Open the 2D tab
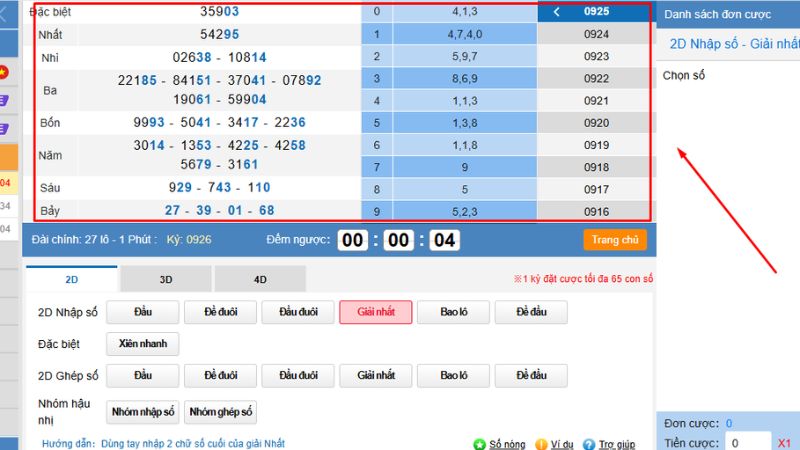Viewport: 800px width, 450px height. point(72,280)
